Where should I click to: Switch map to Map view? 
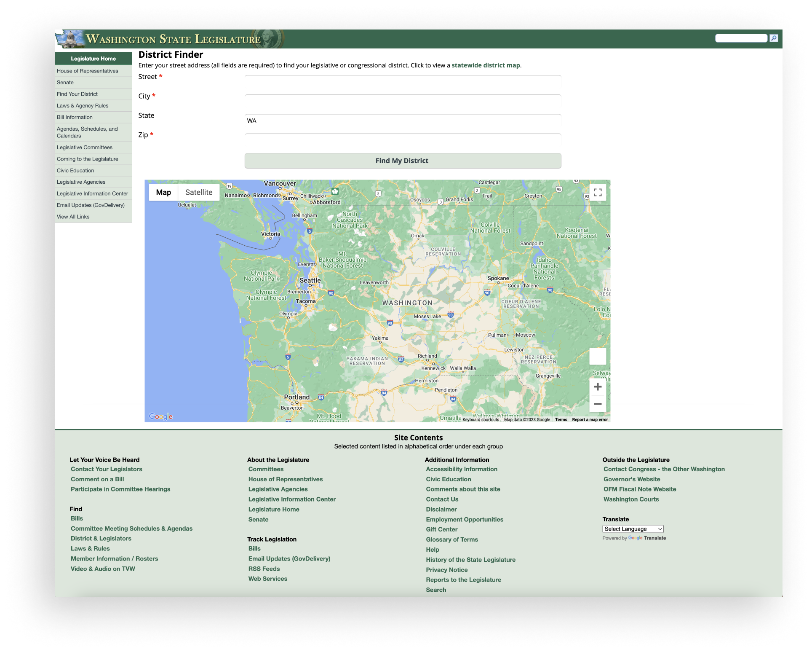(x=163, y=193)
